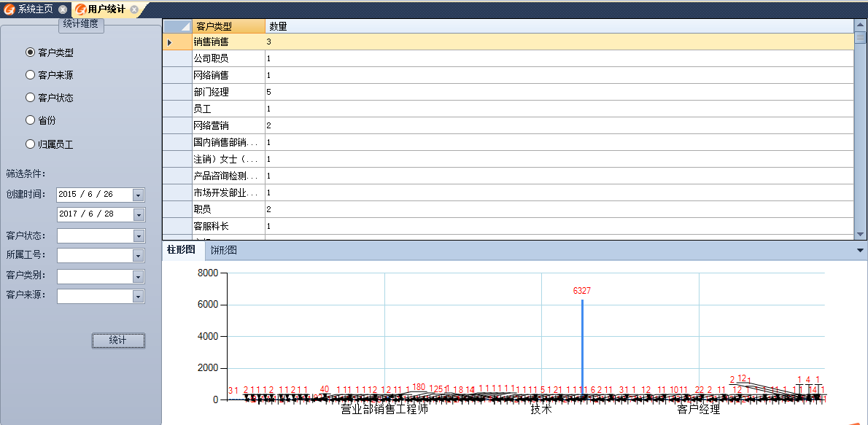This screenshot has width=868, height=425.
Task: Select the 归属员工 radio option
Action: 31,144
